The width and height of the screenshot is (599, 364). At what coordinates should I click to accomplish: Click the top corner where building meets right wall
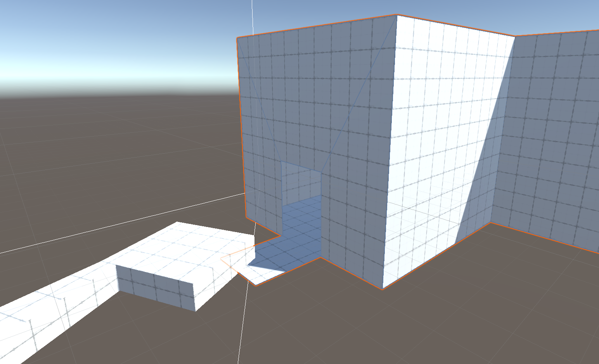tap(515, 36)
